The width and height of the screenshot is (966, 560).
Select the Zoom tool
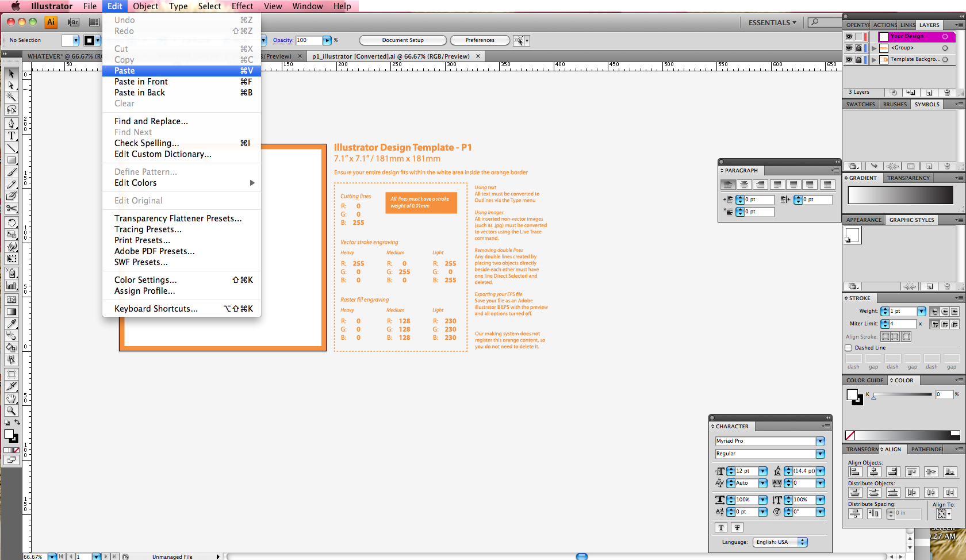(11, 411)
